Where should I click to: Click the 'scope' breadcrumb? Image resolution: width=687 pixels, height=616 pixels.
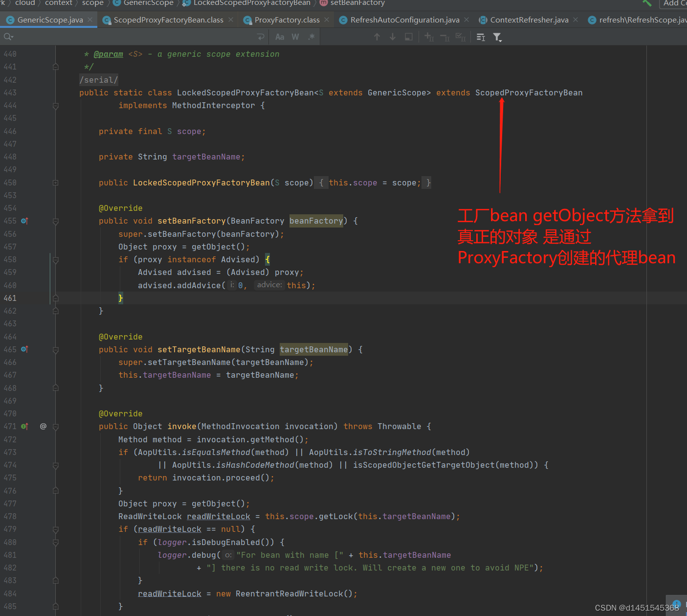(93, 3)
